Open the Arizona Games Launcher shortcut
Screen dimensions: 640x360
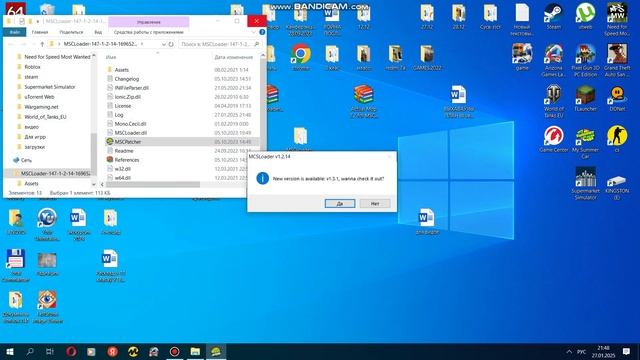[553, 60]
